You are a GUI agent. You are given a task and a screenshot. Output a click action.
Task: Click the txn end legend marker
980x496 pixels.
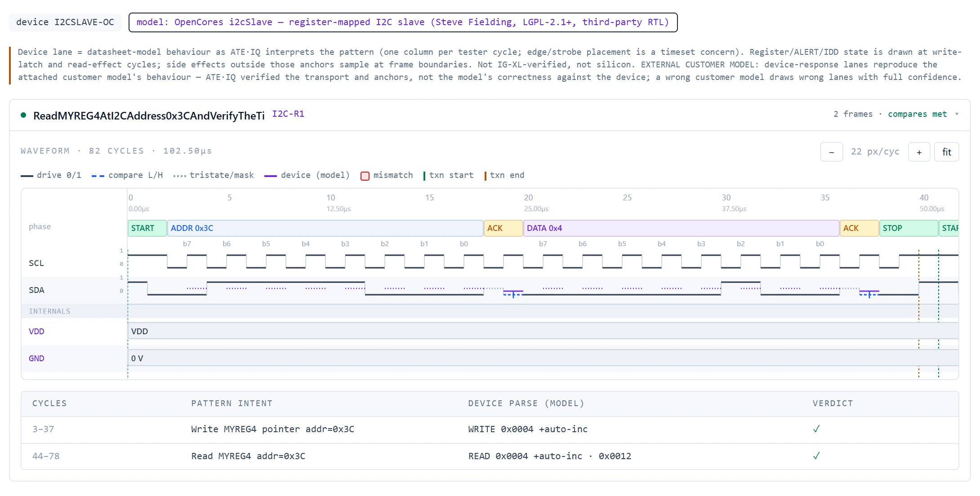tap(486, 176)
